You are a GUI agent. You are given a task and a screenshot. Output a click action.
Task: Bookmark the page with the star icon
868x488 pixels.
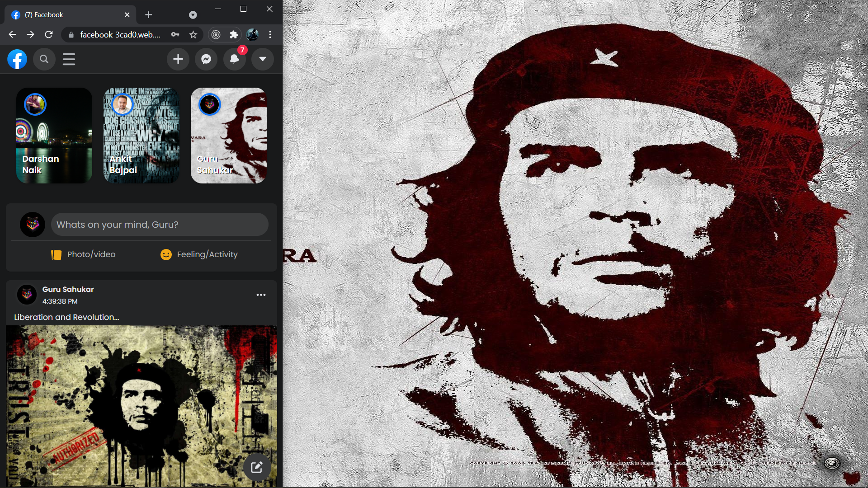coord(193,34)
